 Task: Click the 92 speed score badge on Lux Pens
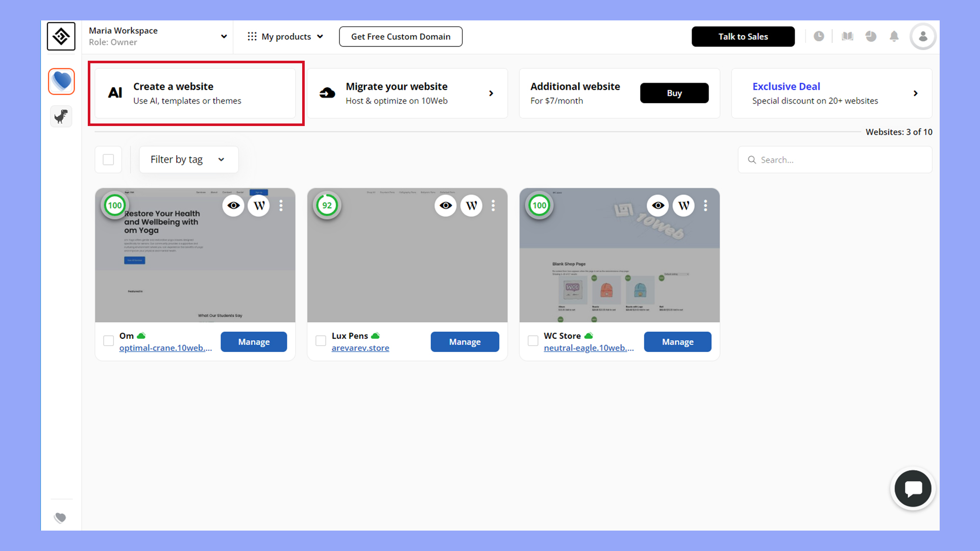tap(327, 205)
